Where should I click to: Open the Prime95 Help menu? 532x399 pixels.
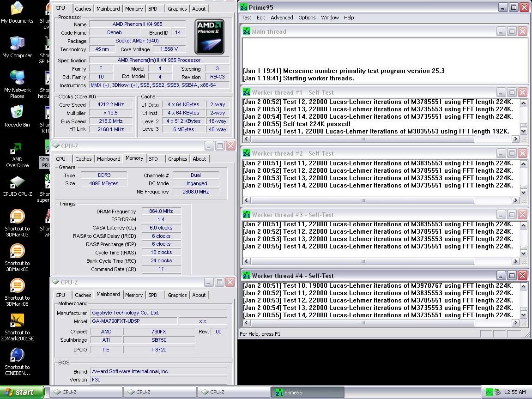(349, 18)
